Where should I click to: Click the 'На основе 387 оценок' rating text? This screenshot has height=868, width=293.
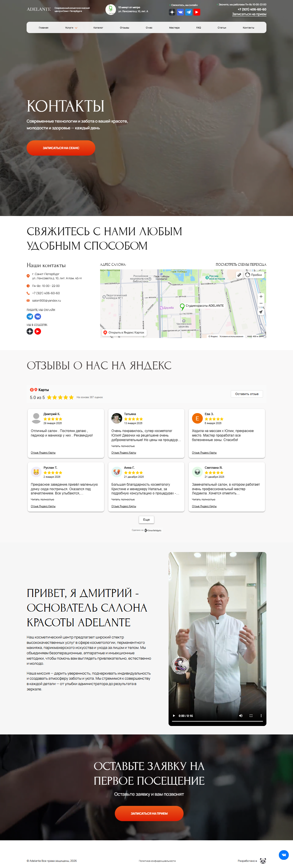pos(89,397)
